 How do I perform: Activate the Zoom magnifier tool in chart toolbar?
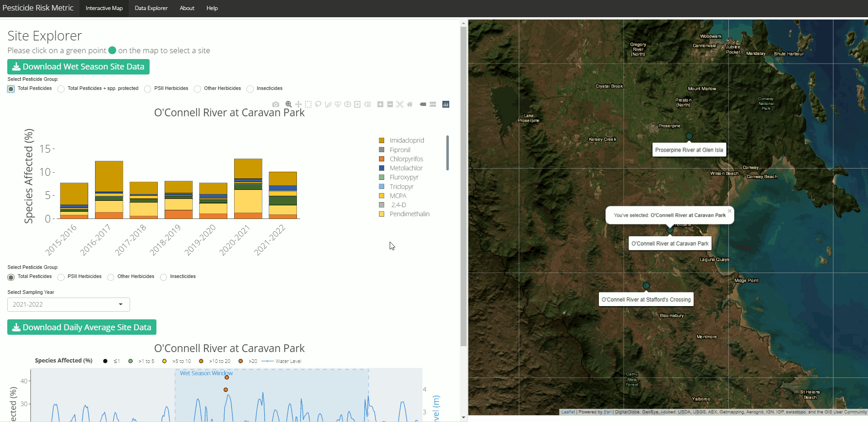288,104
